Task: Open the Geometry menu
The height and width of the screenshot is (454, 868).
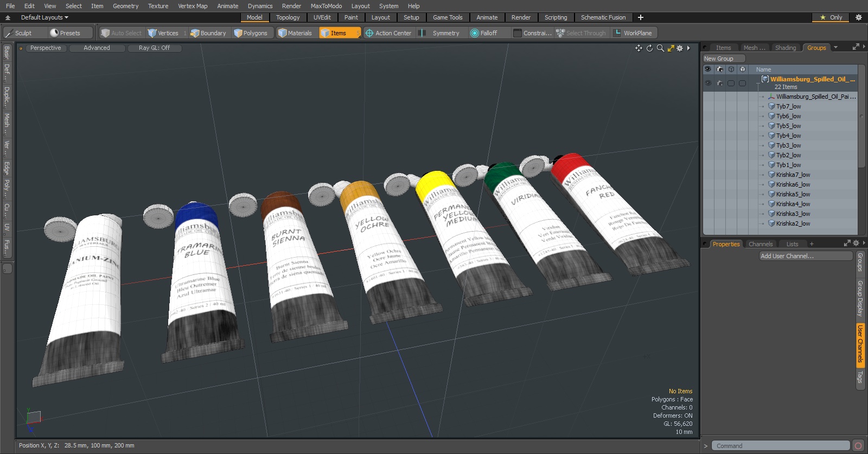Action: [x=125, y=6]
